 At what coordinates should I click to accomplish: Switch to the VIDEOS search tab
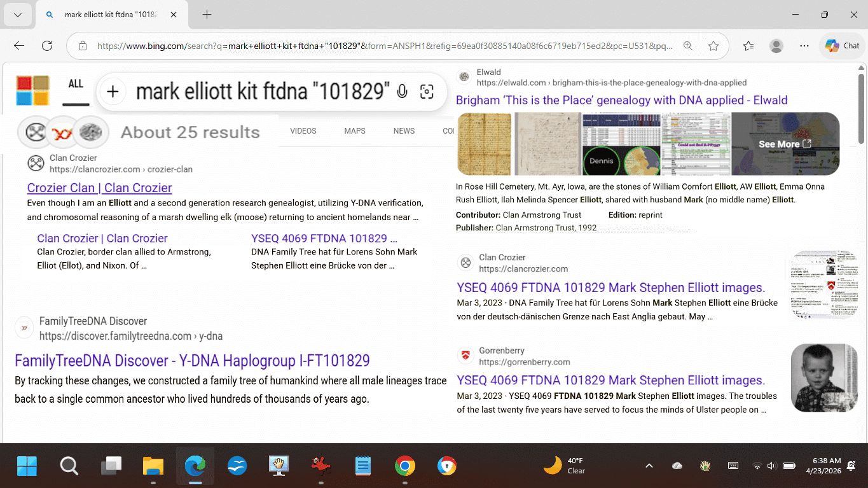(303, 131)
